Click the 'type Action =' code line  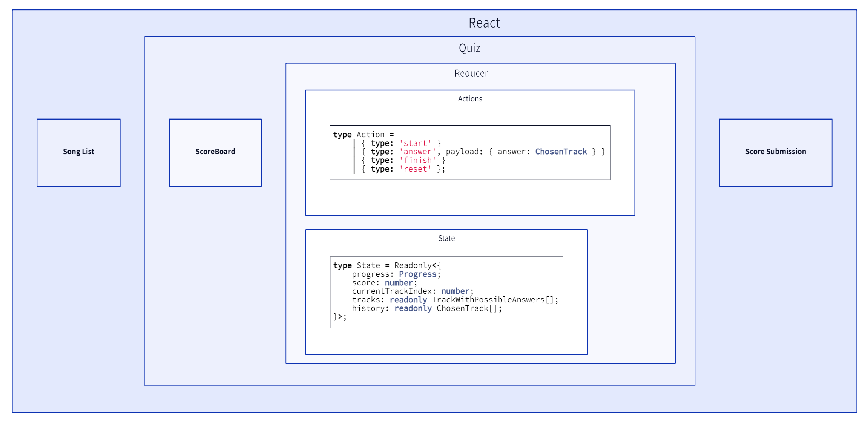point(363,135)
